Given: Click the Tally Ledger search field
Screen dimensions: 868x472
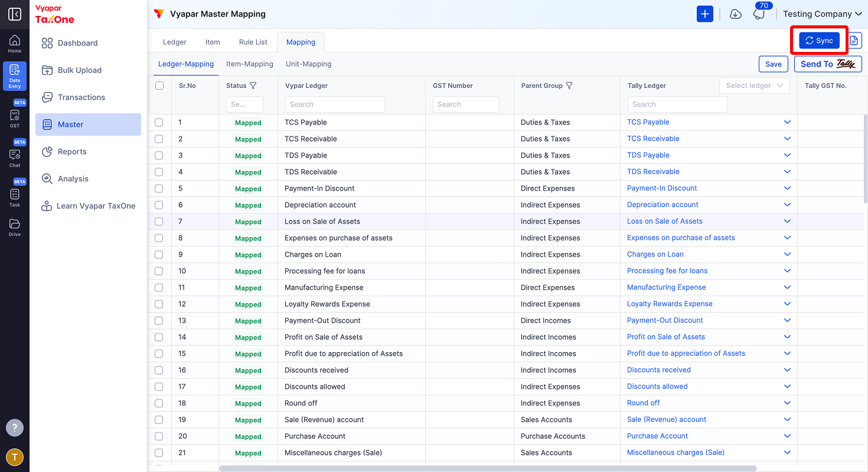Looking at the screenshot, I should 677,104.
